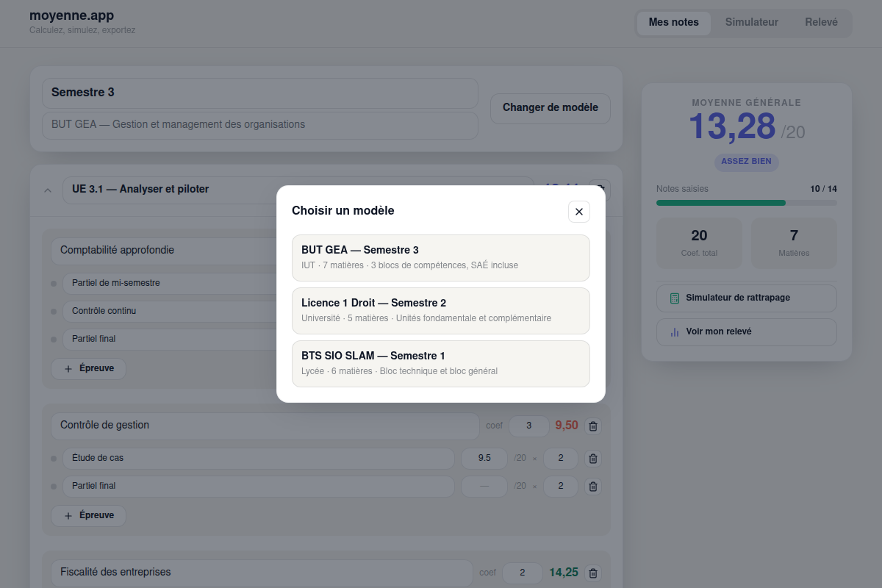Delete the Contrôle de gestion subject
This screenshot has width=882, height=588.
tap(594, 426)
